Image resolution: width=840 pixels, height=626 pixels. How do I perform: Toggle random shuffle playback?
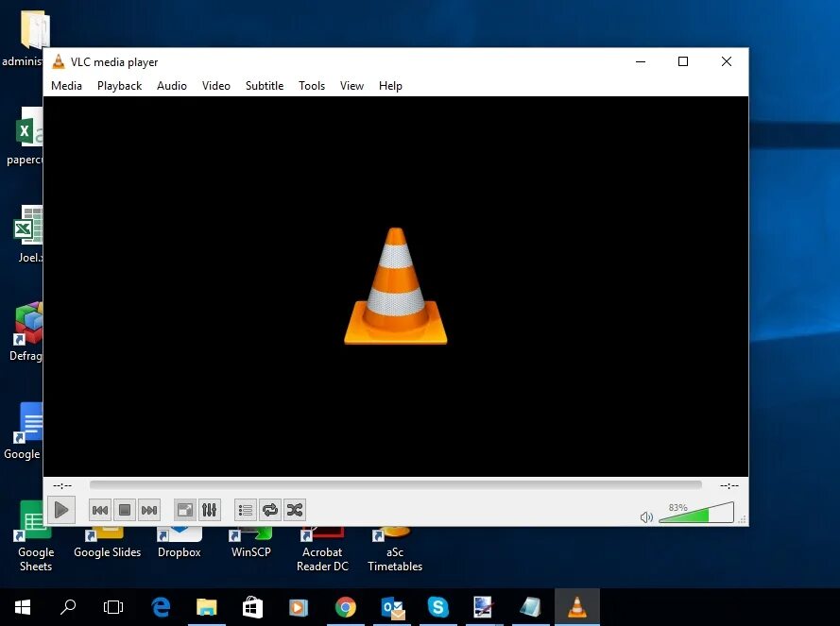coord(295,510)
